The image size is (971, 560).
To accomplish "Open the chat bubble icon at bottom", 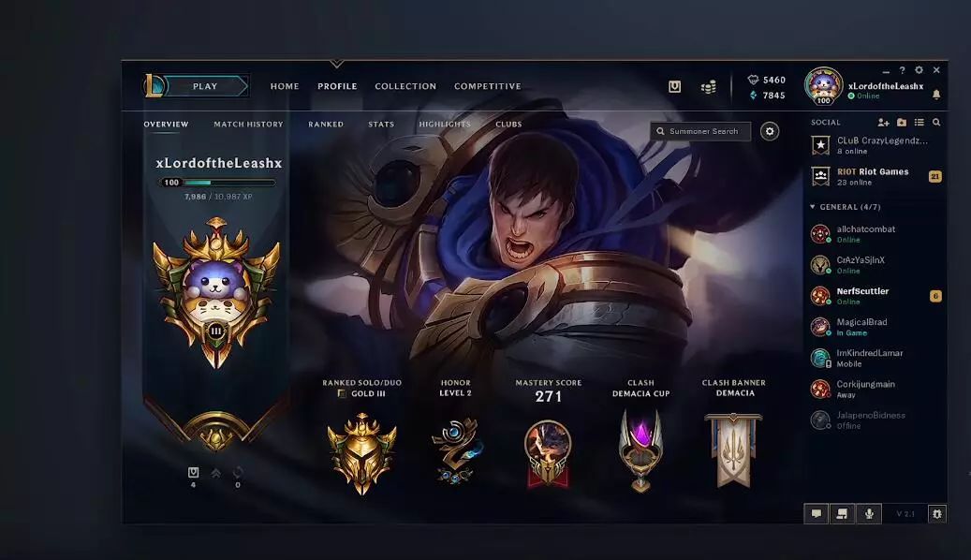I will [817, 513].
